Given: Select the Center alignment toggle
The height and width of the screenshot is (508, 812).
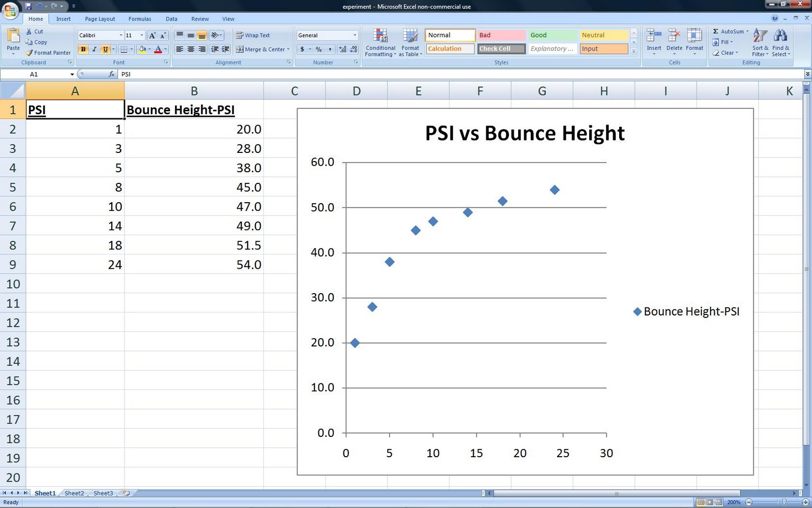Looking at the screenshot, I should [190, 49].
